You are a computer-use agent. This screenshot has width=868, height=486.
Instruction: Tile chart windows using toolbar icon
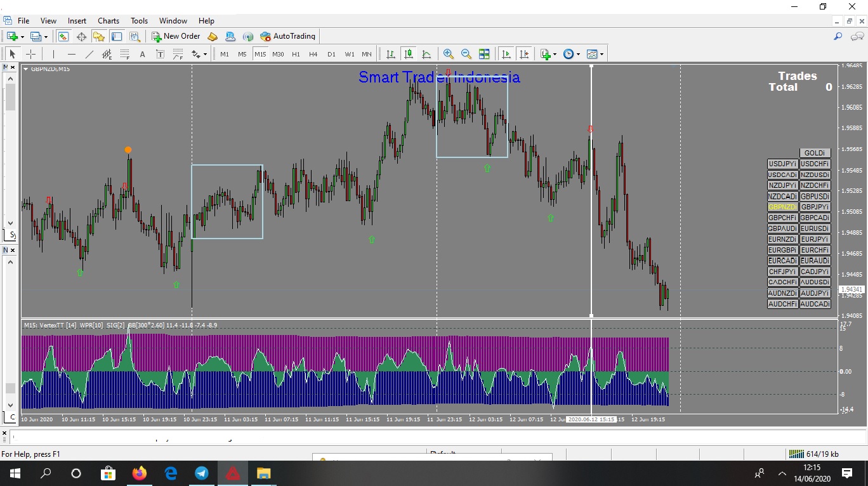pyautogui.click(x=484, y=54)
